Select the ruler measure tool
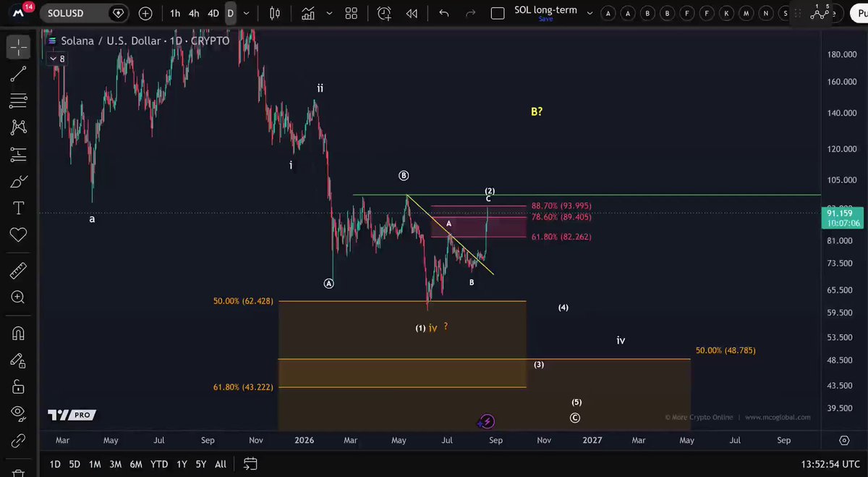The image size is (868, 477). point(18,271)
